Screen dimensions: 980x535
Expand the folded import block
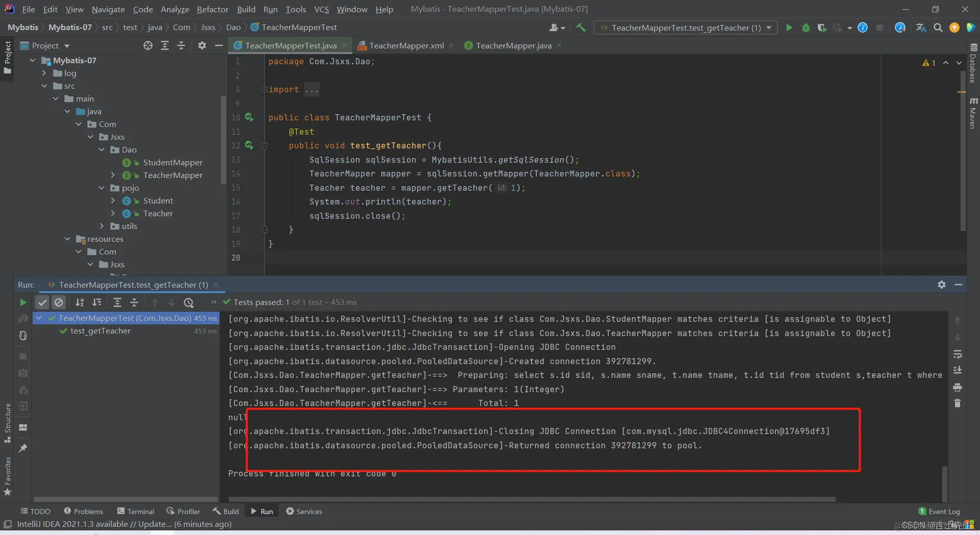tap(265, 89)
